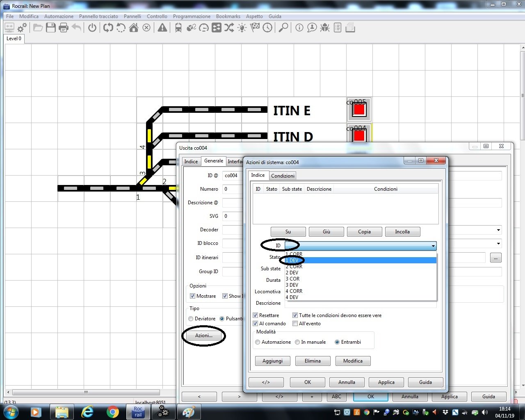Switch to the Condizioni tab

pos(283,176)
